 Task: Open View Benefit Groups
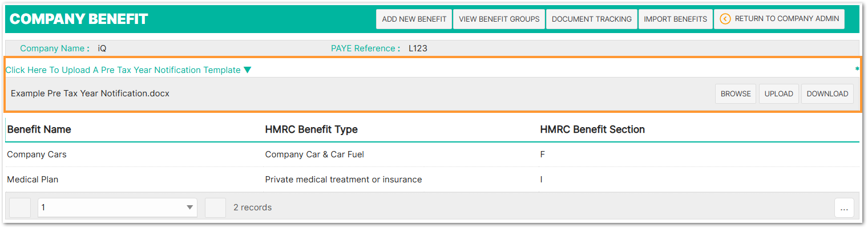(x=499, y=19)
